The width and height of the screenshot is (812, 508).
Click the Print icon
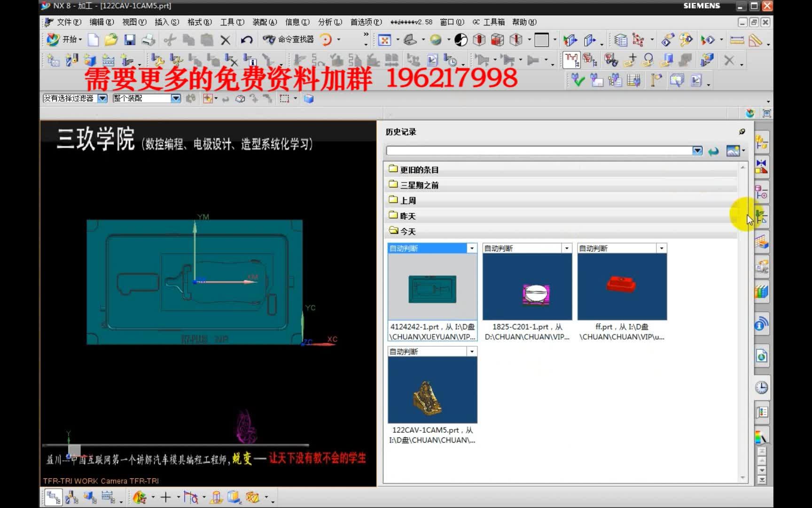click(x=148, y=40)
